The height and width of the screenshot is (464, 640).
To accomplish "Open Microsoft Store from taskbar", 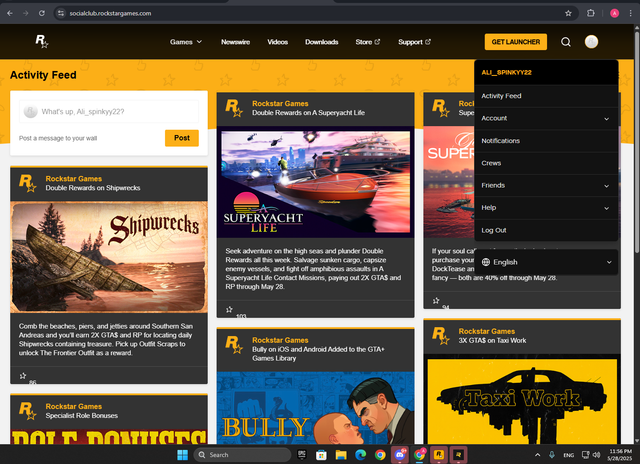I will (321, 455).
